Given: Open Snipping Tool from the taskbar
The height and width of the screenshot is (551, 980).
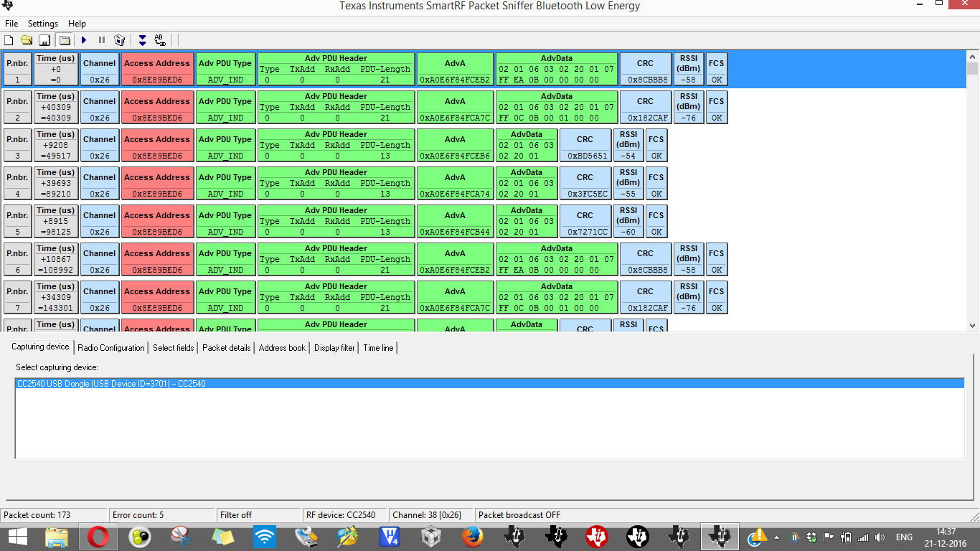Looking at the screenshot, I should point(182,537).
